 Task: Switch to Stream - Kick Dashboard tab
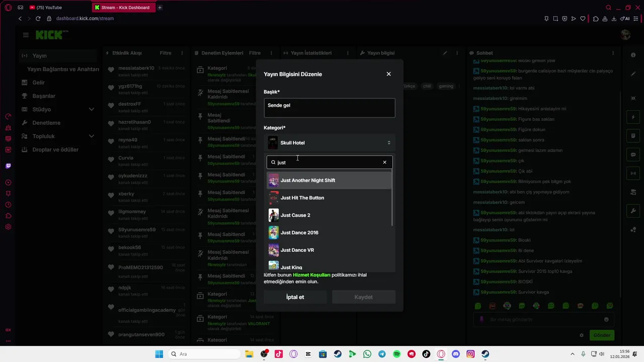125,8
